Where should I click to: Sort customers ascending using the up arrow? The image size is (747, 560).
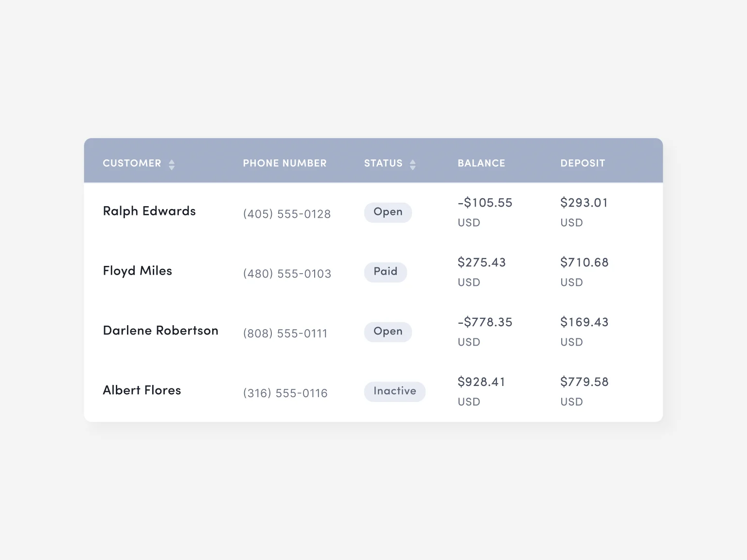(x=172, y=161)
